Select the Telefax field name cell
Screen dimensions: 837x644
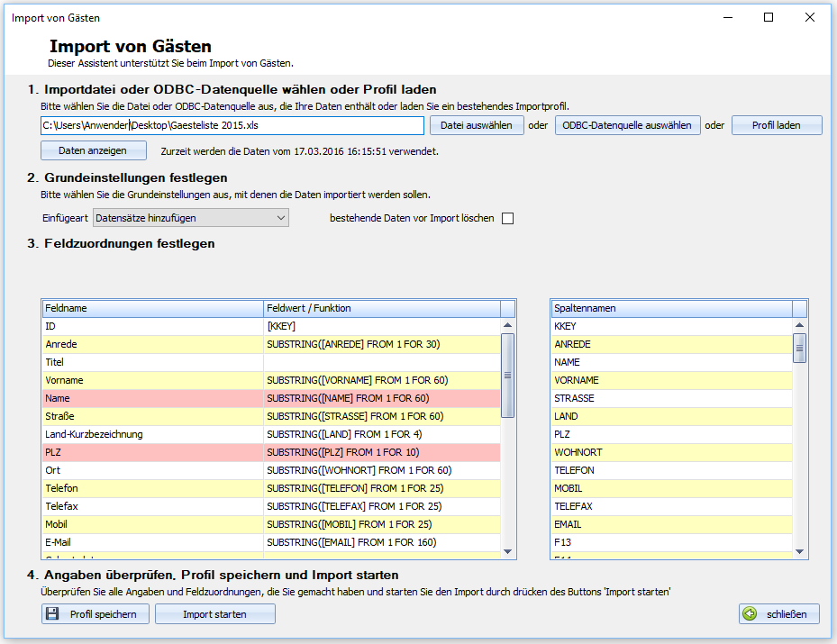tap(152, 506)
